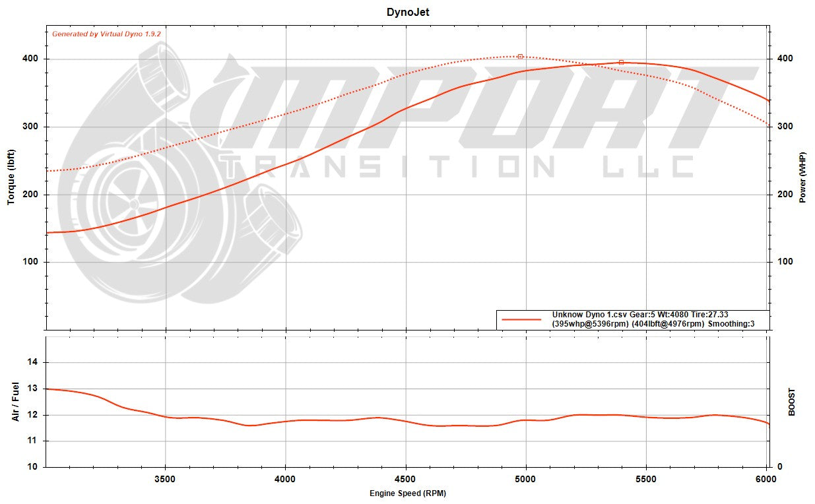Image resolution: width=815 pixels, height=504 pixels.
Task: Click the peak power marker on solid curve
Action: (x=621, y=63)
